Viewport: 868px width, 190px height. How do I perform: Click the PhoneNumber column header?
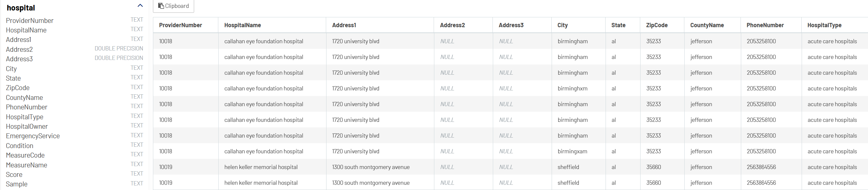(x=765, y=25)
